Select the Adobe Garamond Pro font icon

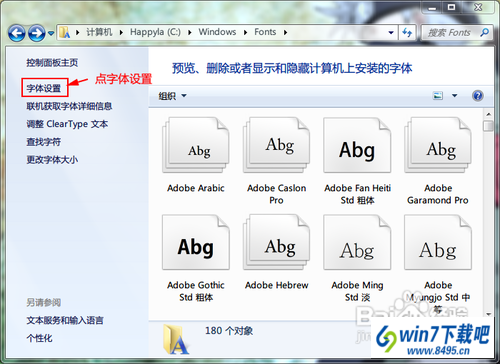(438, 145)
